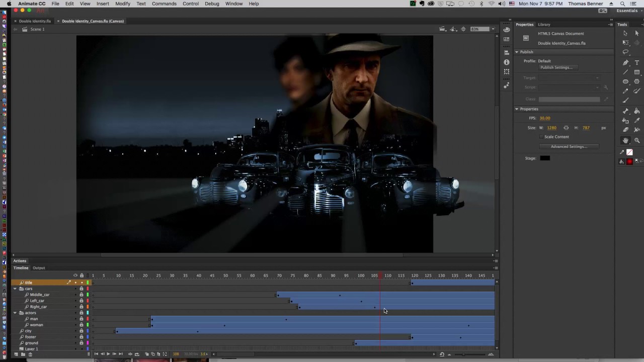Select the Lasso tool
Viewport: 644px width, 362px height.
pyautogui.click(x=625, y=52)
